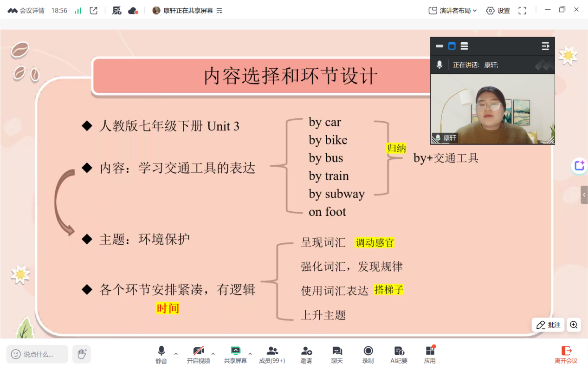Open the 聊天 chat panel
The width and height of the screenshot is (588, 371).
[x=337, y=354]
